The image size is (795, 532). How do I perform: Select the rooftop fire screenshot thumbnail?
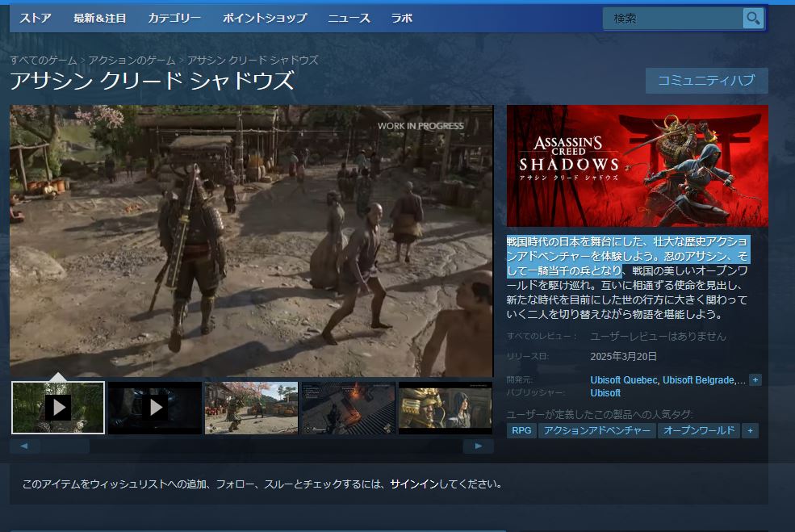(x=349, y=407)
